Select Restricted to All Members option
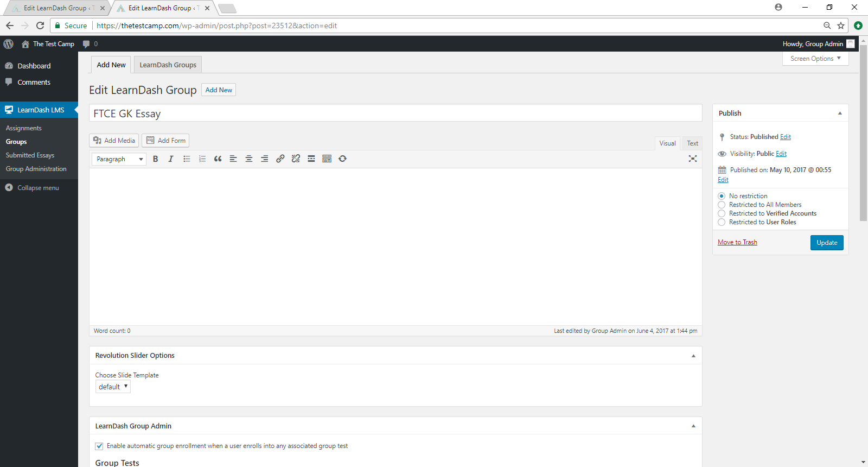This screenshot has height=467, width=868. (x=722, y=205)
